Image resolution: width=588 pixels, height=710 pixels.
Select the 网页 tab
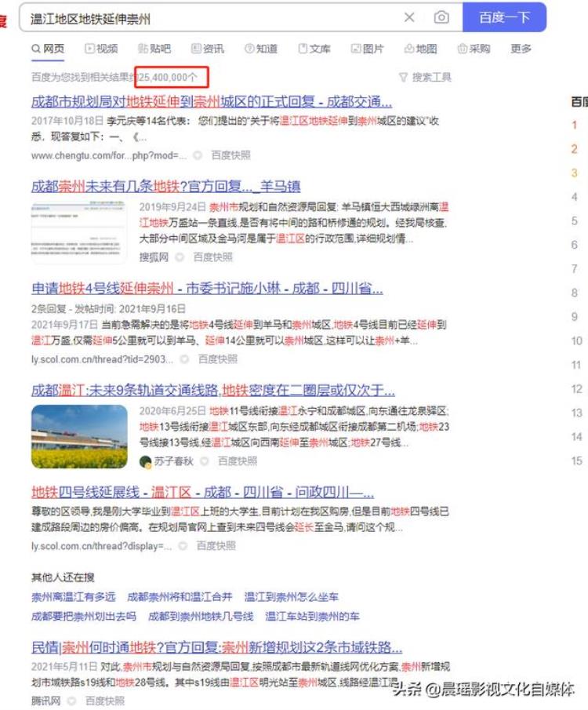click(x=48, y=49)
